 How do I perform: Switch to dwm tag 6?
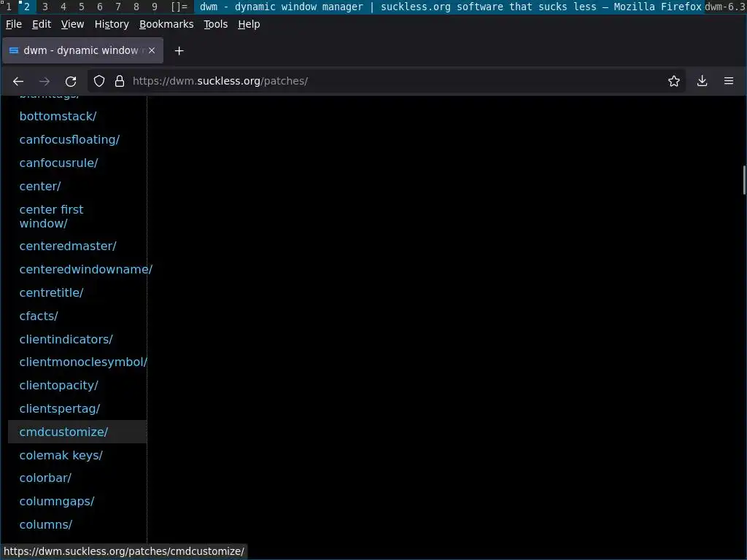point(99,7)
